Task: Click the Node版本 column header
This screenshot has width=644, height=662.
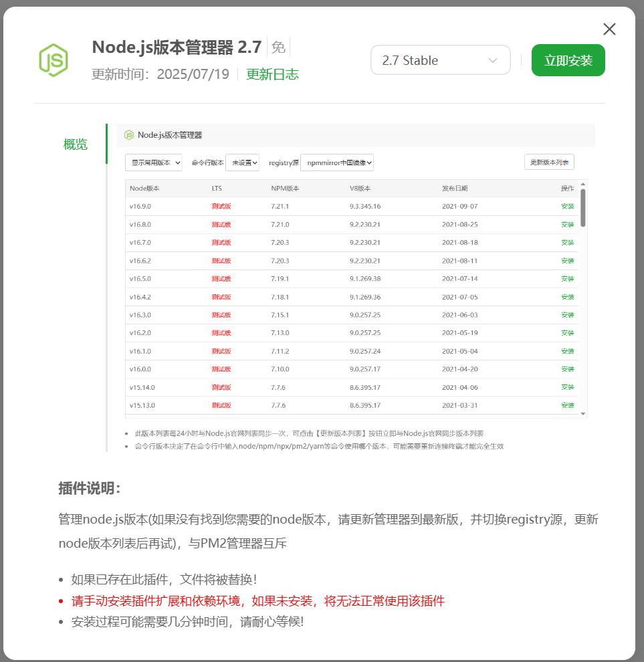Action: pos(144,189)
